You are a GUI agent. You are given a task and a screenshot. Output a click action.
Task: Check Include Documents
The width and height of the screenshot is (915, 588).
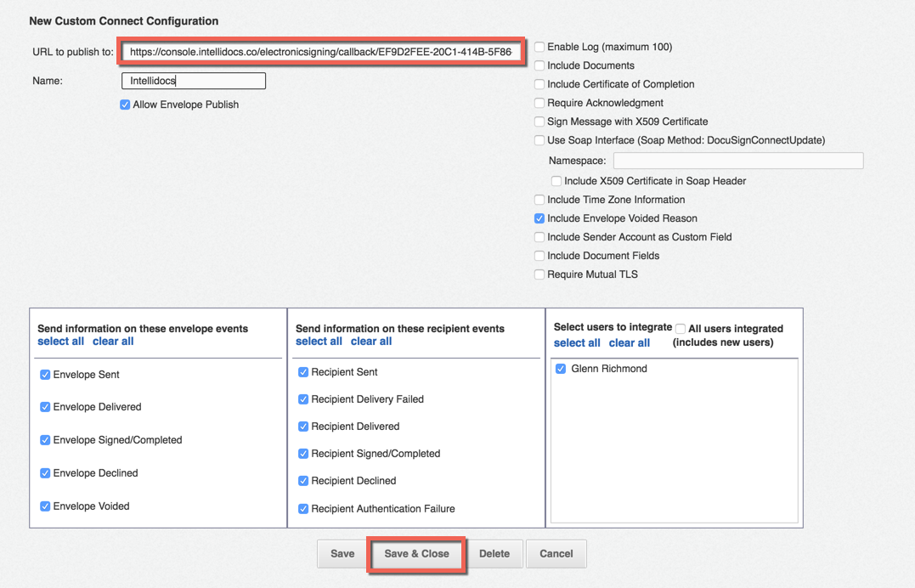point(539,65)
